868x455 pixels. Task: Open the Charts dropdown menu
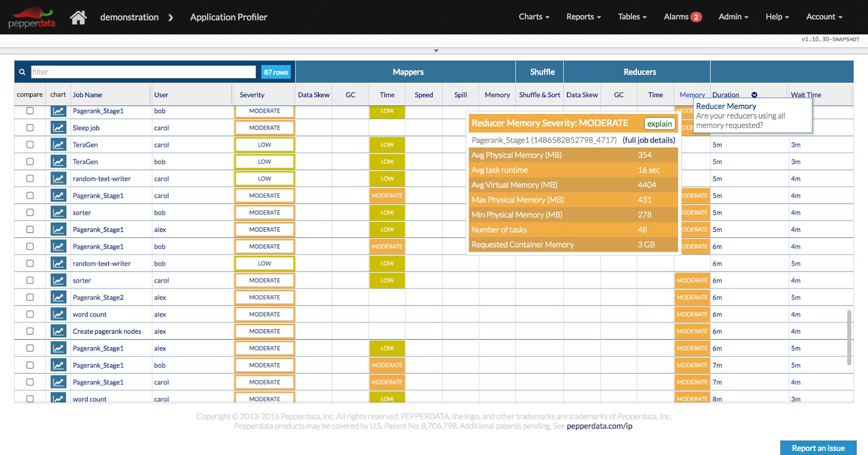point(534,17)
